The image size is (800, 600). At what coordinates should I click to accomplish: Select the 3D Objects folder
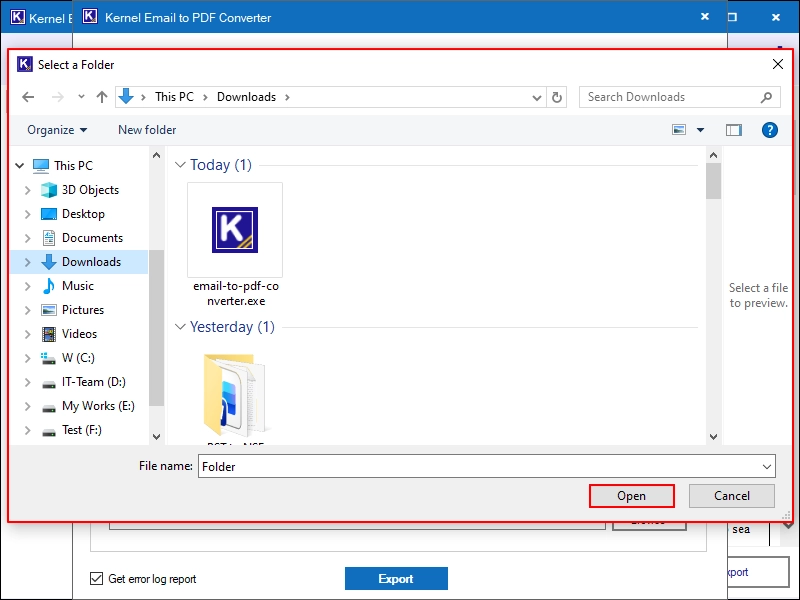pos(90,190)
